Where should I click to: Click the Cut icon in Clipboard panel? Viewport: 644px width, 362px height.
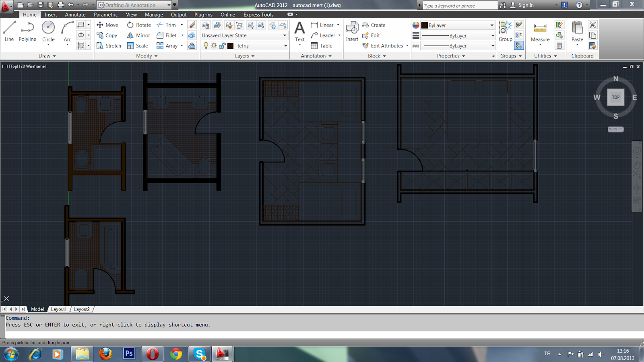pos(592,25)
